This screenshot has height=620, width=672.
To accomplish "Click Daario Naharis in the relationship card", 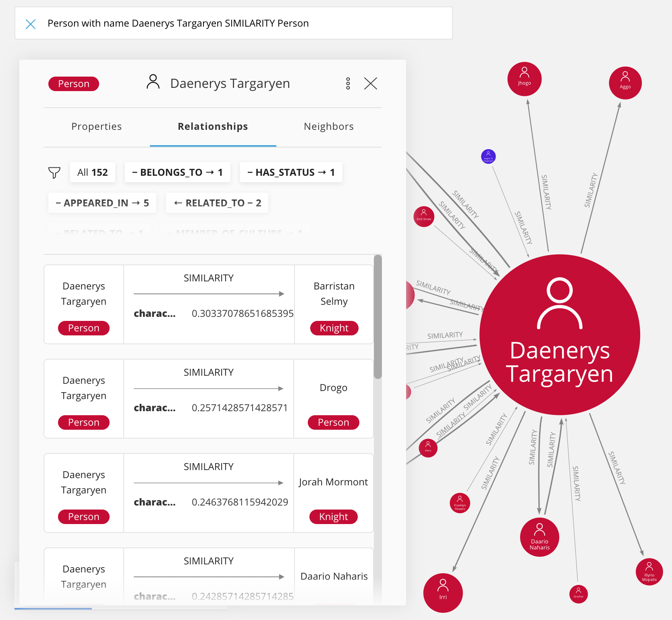I will click(334, 576).
